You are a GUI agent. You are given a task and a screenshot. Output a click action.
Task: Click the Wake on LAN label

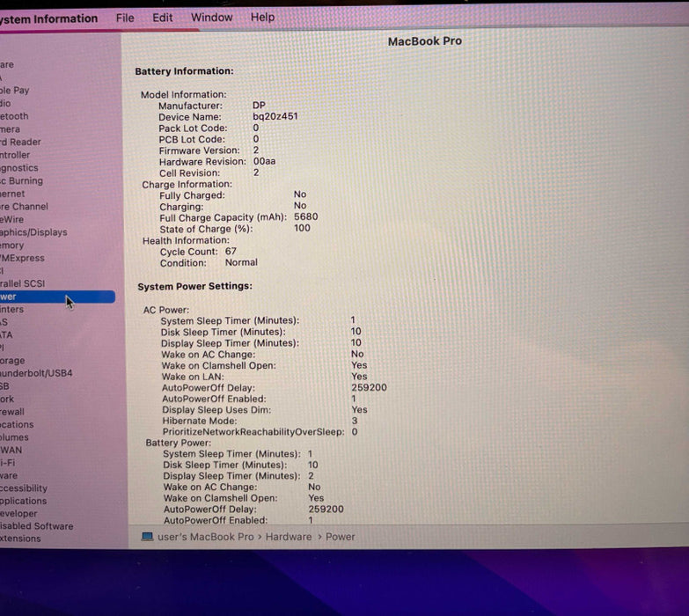pyautogui.click(x=193, y=377)
